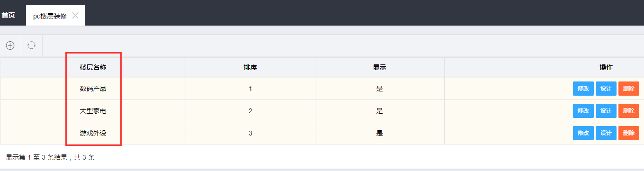Click the 大型家电 row name cell

coord(93,111)
